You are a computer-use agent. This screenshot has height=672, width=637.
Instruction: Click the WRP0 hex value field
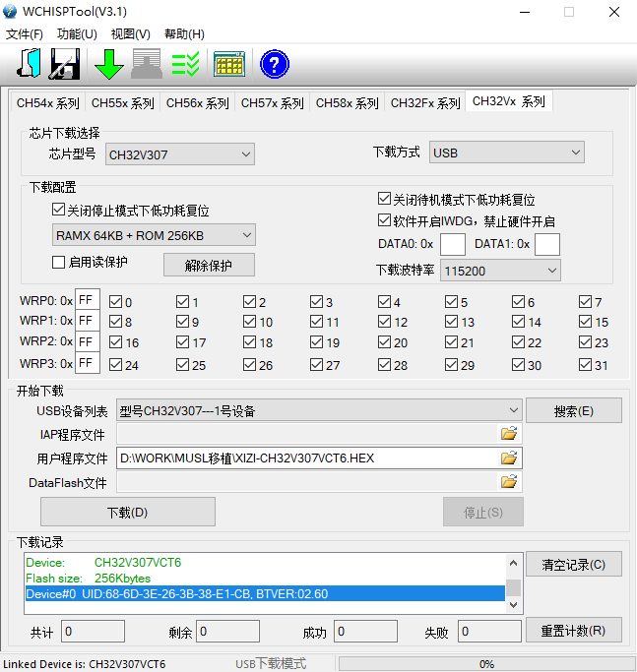coord(88,299)
